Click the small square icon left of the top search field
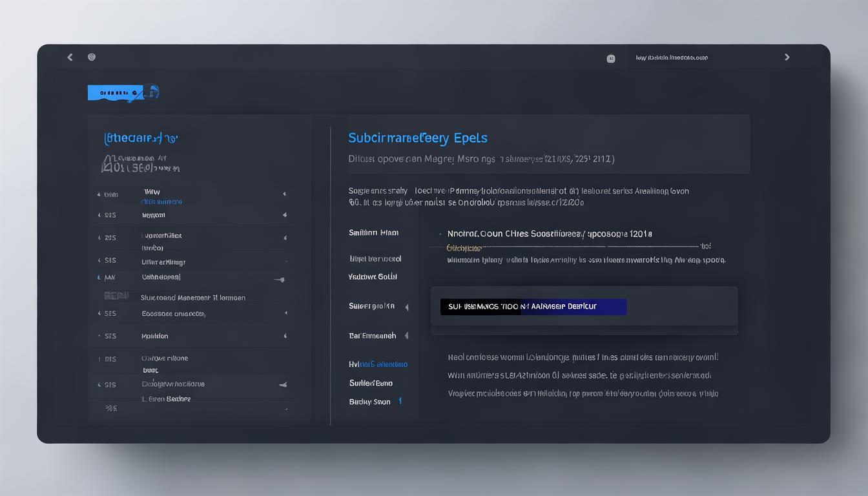Image resolution: width=868 pixels, height=496 pixels. click(611, 58)
